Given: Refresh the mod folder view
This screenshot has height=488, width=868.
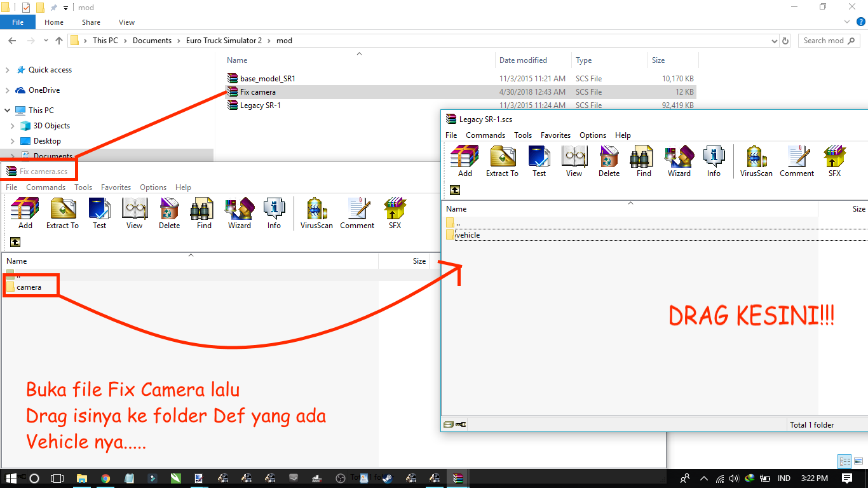Looking at the screenshot, I should coord(785,41).
